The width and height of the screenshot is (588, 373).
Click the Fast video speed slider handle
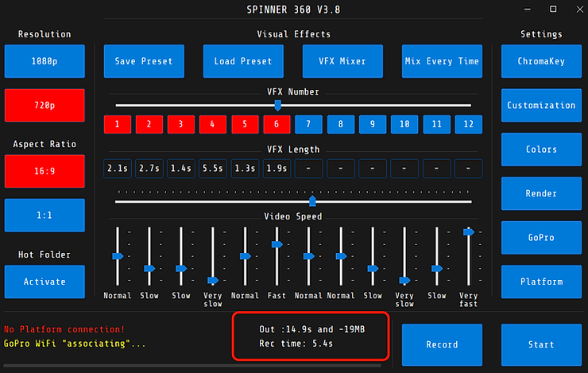click(277, 245)
